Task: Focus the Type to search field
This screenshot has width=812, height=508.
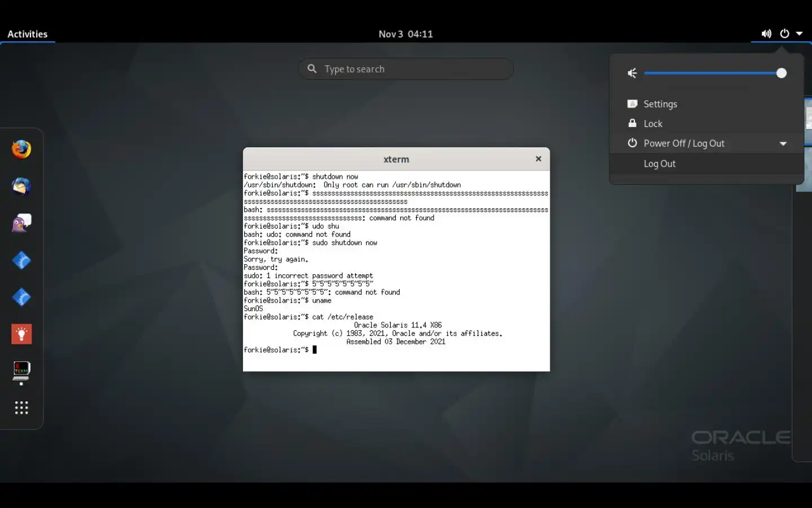Action: click(x=406, y=69)
